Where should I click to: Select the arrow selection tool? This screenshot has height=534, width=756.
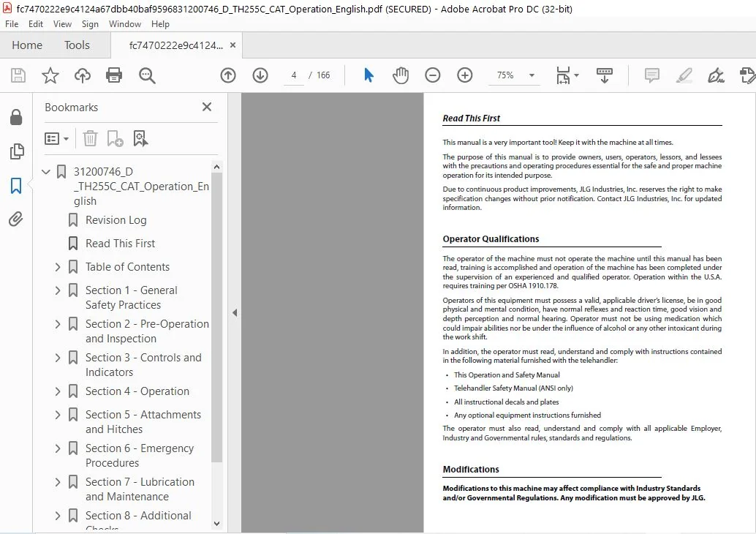(368, 75)
